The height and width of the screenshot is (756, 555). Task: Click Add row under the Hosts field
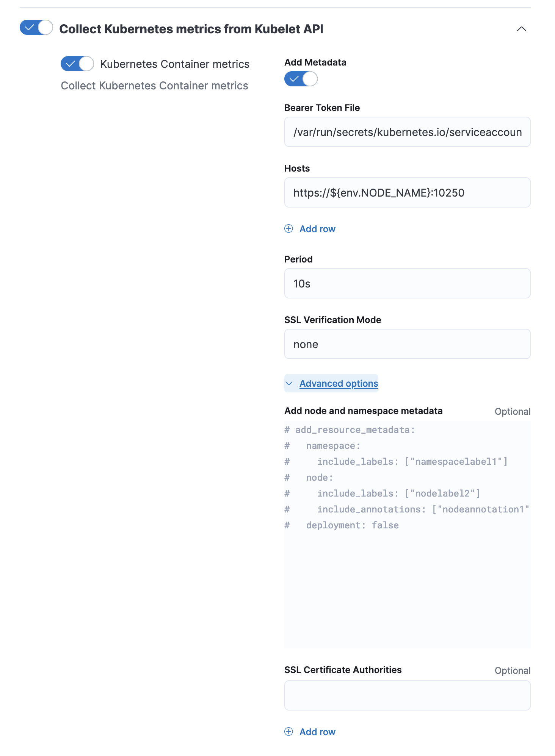point(317,228)
